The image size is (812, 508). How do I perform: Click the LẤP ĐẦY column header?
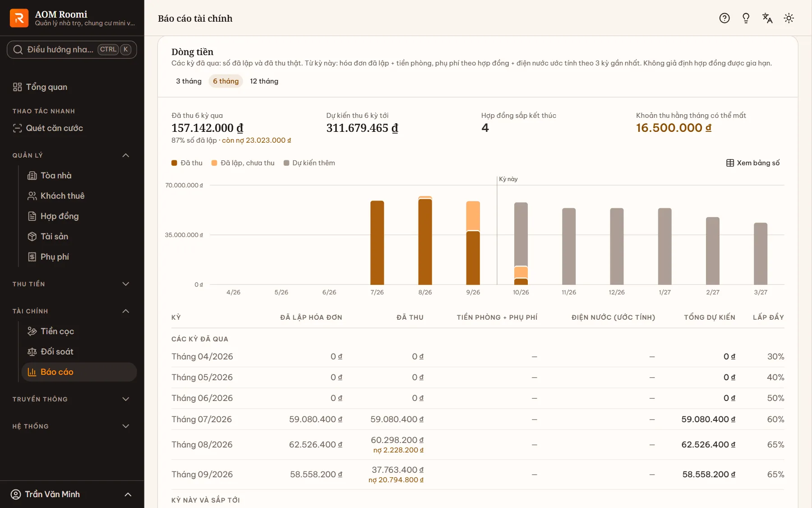pos(769,317)
